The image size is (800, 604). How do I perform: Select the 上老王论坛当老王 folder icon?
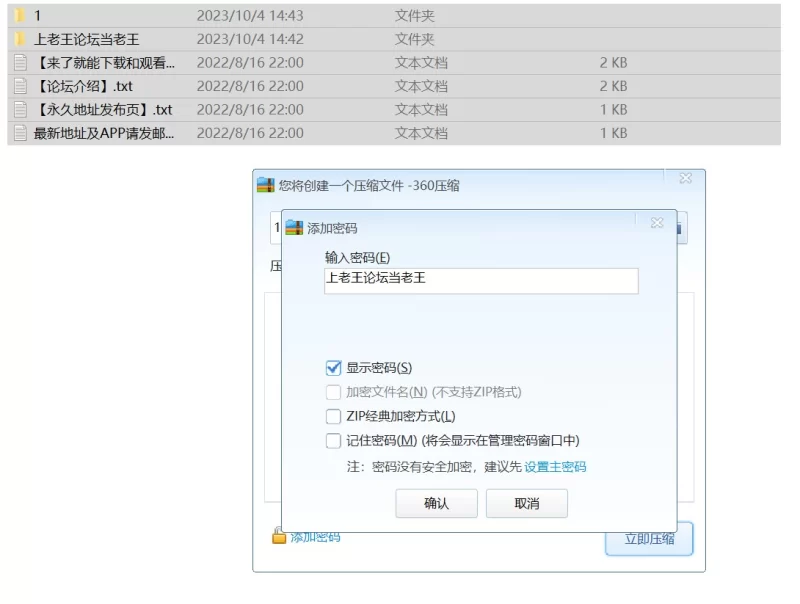tap(20, 40)
